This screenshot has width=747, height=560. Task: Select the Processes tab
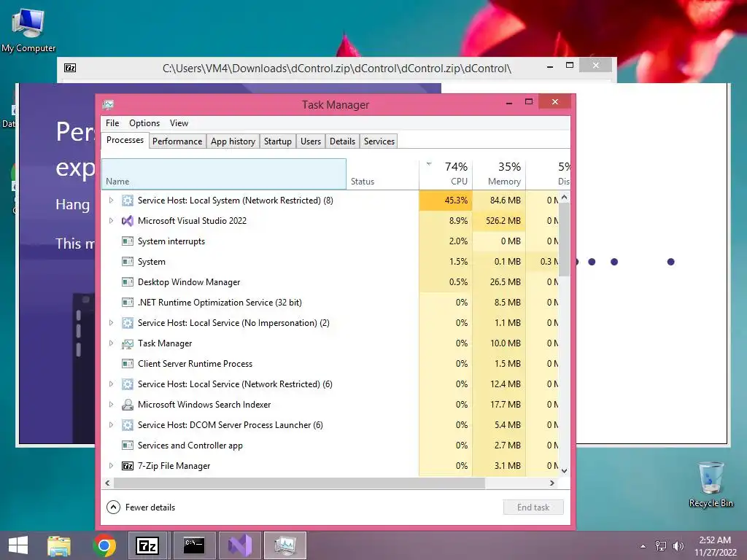tap(125, 141)
